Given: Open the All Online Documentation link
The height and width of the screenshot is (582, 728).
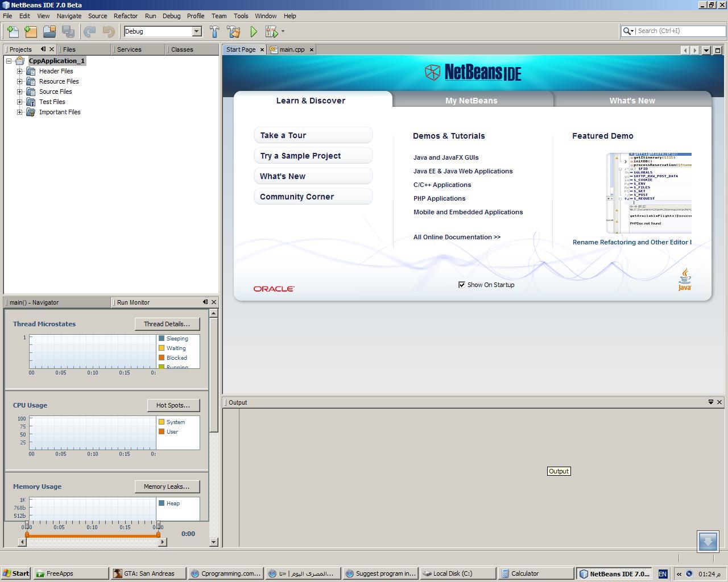Looking at the screenshot, I should 457,237.
